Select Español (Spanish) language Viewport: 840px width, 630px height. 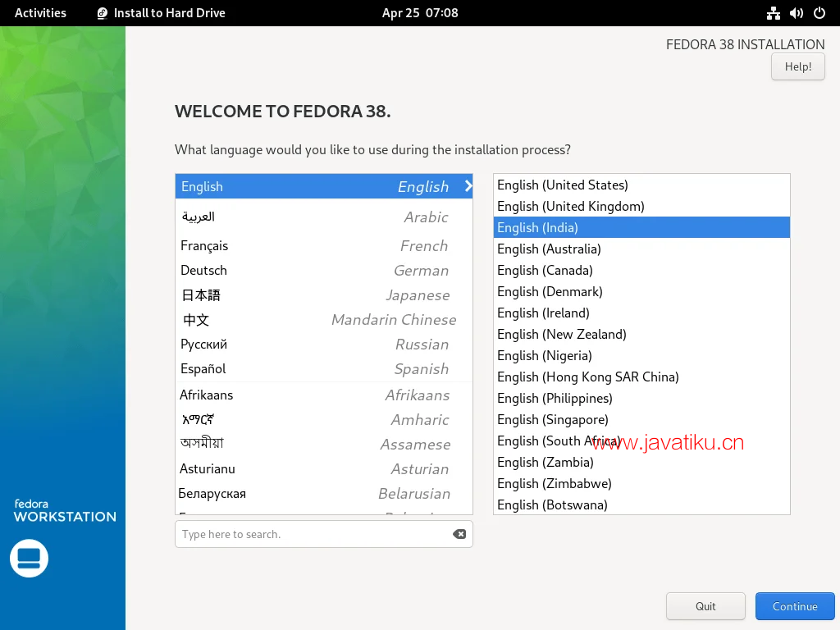323,369
